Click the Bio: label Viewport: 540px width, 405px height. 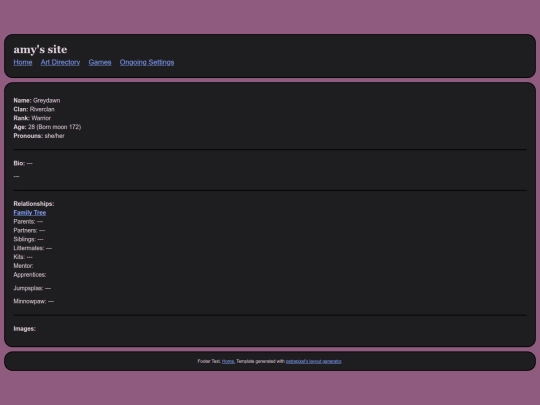click(x=19, y=163)
